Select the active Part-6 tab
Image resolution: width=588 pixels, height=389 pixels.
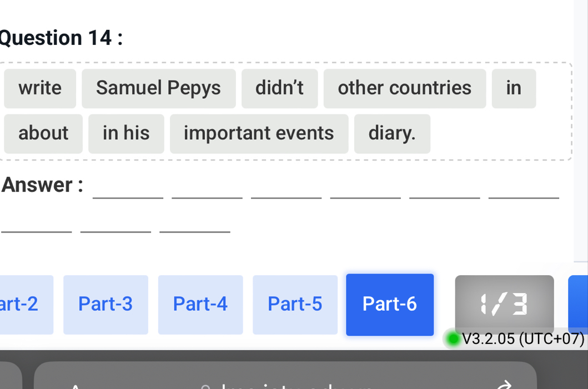390,305
